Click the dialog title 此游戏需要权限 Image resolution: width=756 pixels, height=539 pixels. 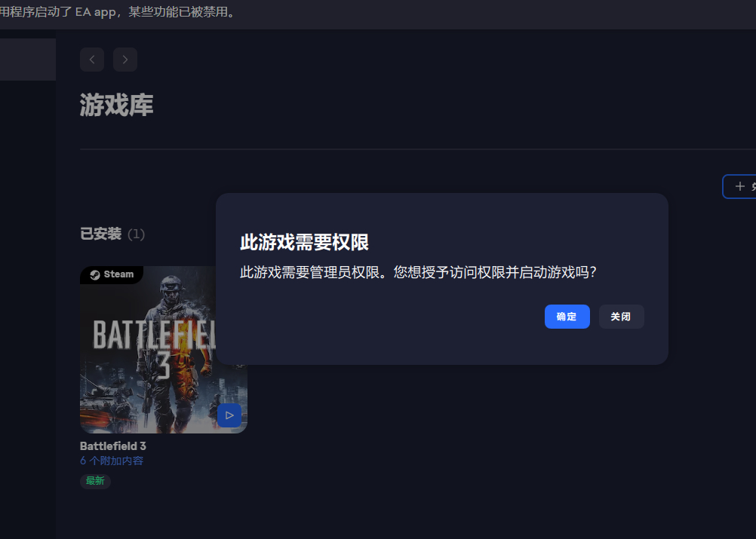[304, 242]
